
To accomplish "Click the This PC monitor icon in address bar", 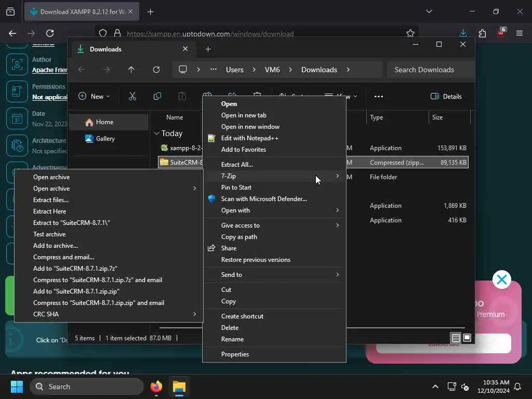I will (183, 70).
